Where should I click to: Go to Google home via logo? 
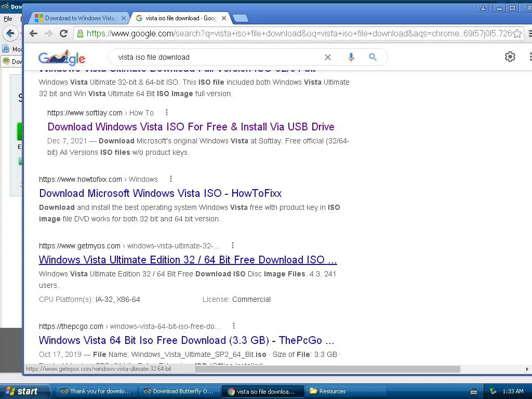(x=62, y=58)
